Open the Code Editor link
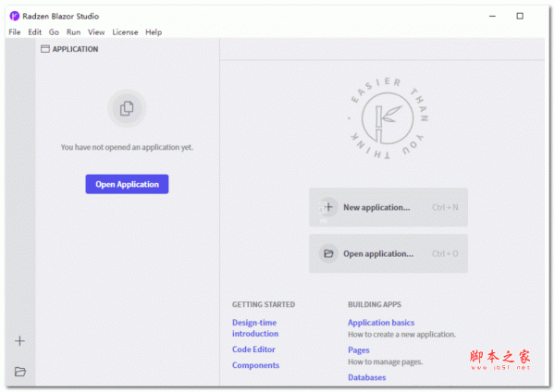 (253, 349)
